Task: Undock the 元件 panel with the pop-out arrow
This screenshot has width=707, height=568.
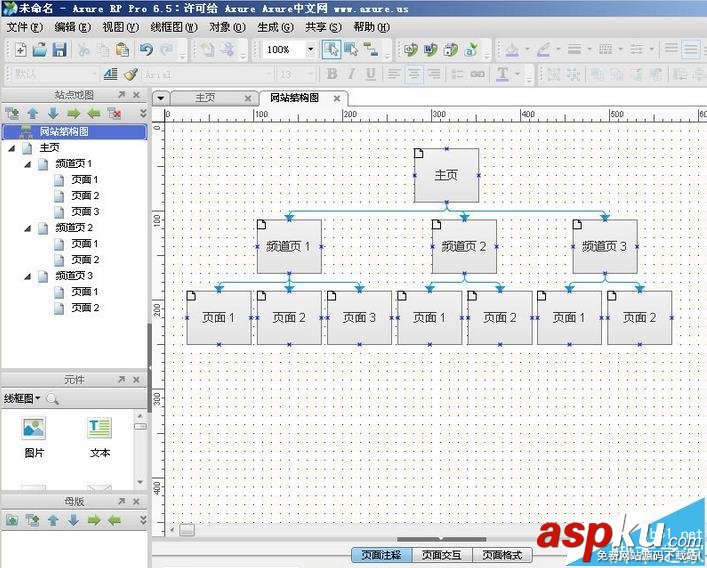Action: [121, 380]
